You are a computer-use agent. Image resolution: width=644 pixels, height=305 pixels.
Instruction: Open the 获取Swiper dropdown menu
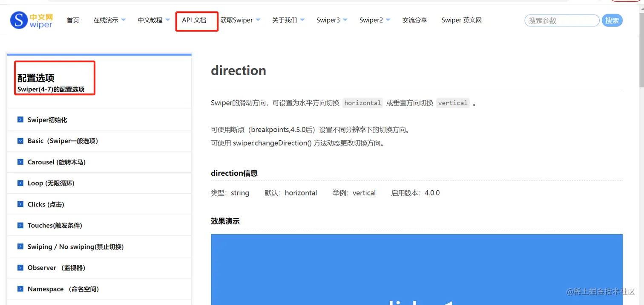240,20
